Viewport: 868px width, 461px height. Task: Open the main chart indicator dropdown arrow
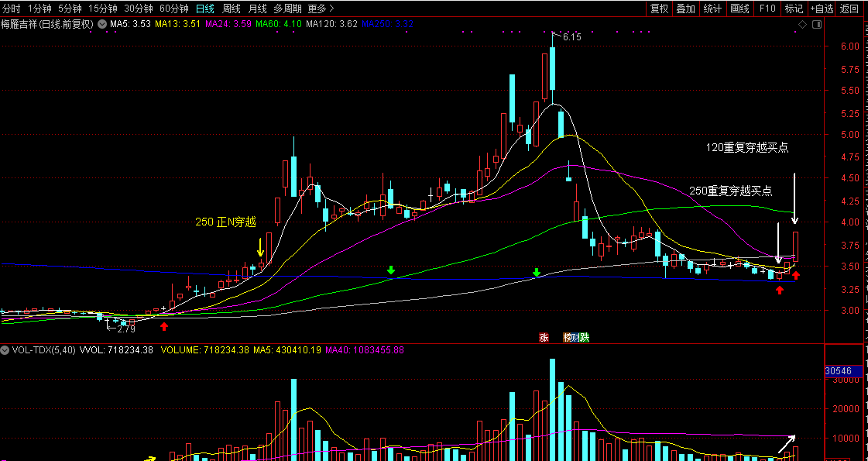(x=102, y=25)
